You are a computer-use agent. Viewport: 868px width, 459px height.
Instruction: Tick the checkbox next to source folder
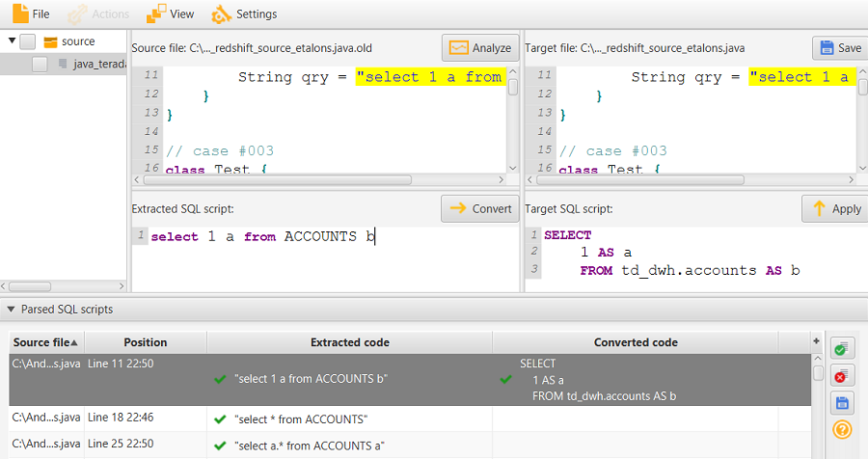pos(28,41)
